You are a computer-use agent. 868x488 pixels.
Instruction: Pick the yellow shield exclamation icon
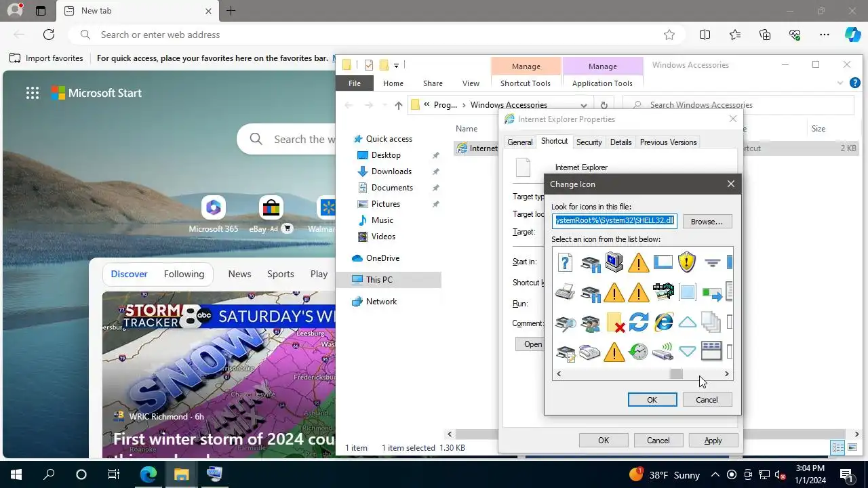[687, 262]
